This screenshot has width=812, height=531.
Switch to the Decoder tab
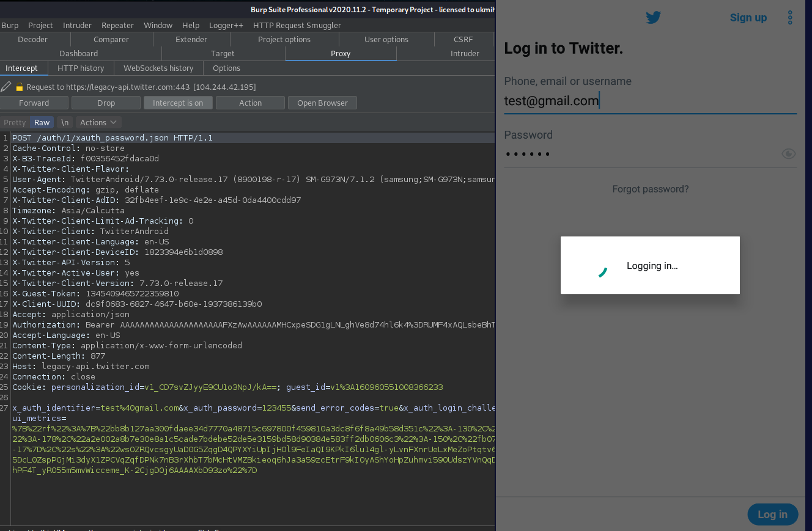point(32,39)
